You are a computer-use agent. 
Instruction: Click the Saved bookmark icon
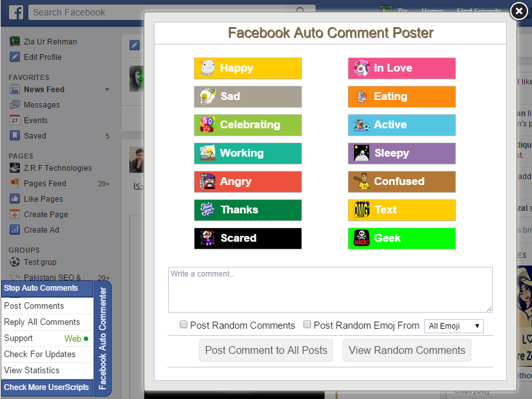point(15,135)
